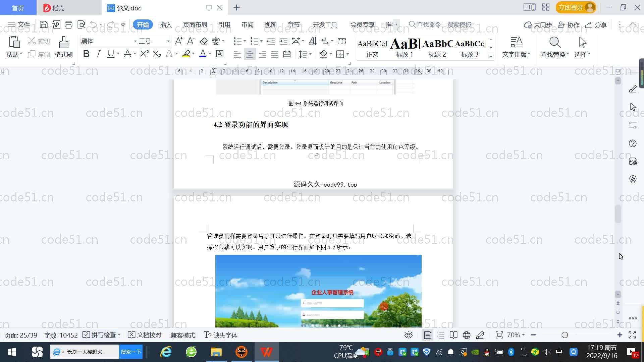Apply Subscript X₂ formatting
Image resolution: width=644 pixels, height=362 pixels.
(157, 54)
